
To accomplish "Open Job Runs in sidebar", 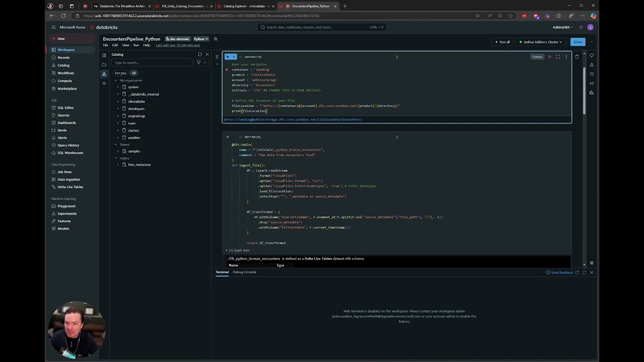I will pos(64,172).
